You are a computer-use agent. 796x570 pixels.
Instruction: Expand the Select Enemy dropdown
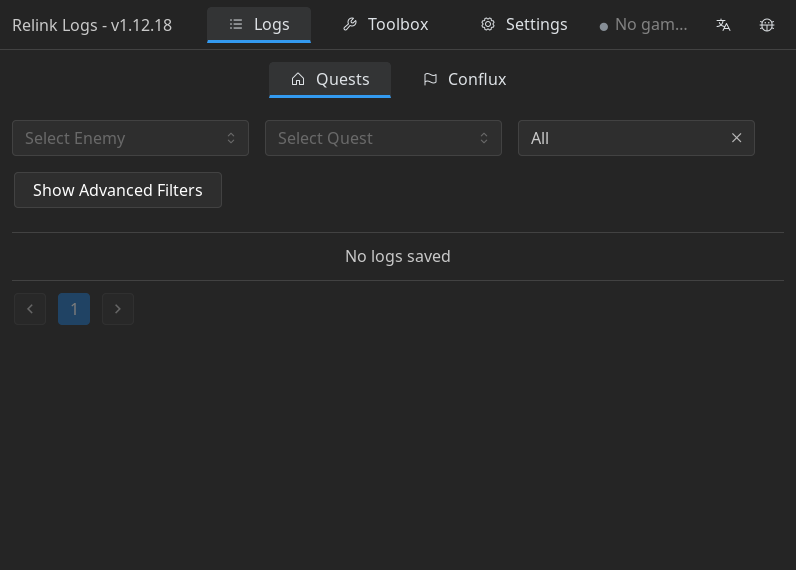click(x=130, y=138)
